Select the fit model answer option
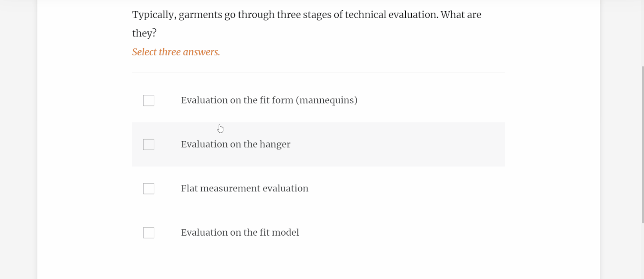644x279 pixels. click(240, 232)
